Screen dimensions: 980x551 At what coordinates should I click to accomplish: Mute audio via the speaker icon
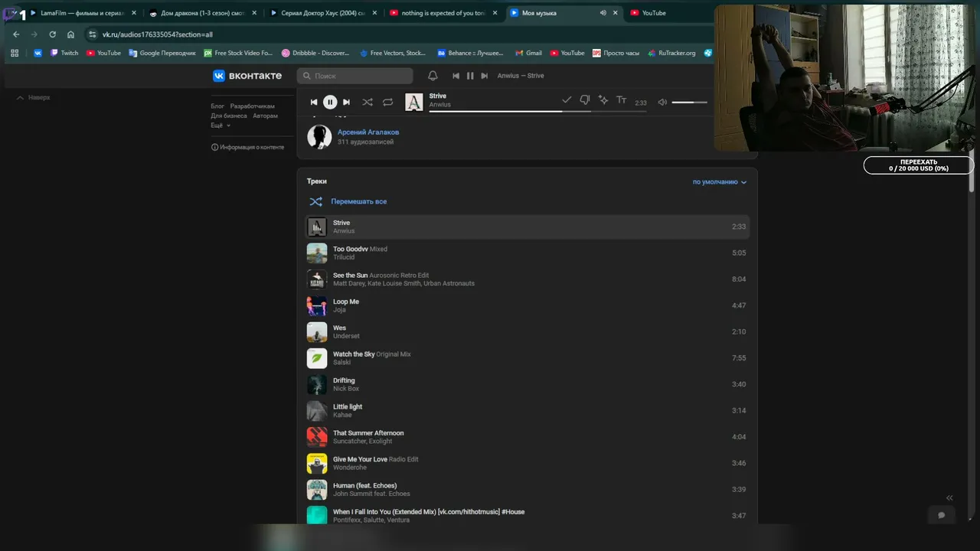click(x=663, y=102)
